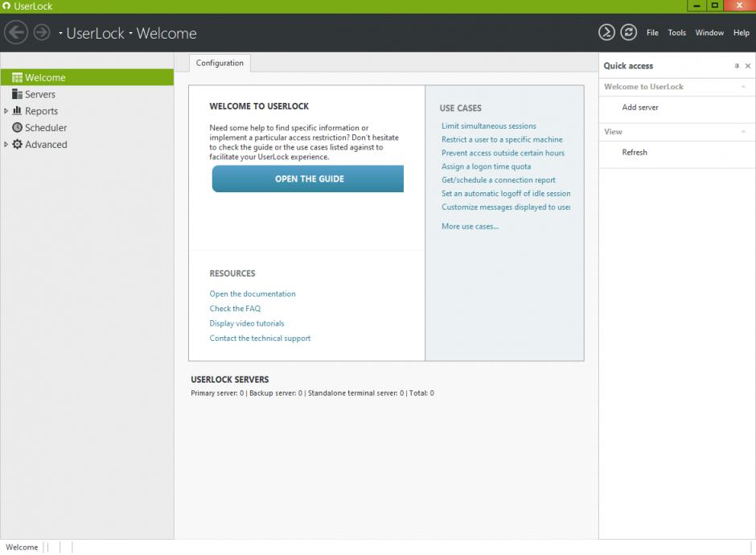Click the USE CASES heading

click(x=461, y=108)
